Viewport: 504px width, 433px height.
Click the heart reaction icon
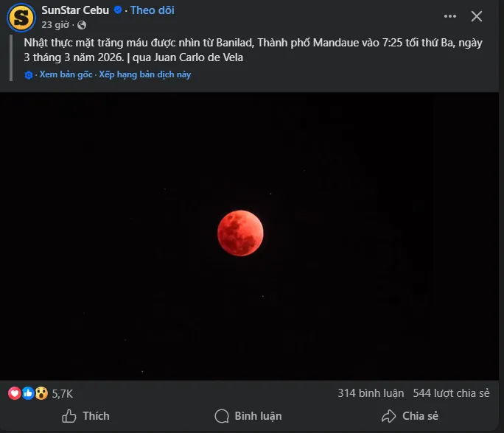[15, 393]
